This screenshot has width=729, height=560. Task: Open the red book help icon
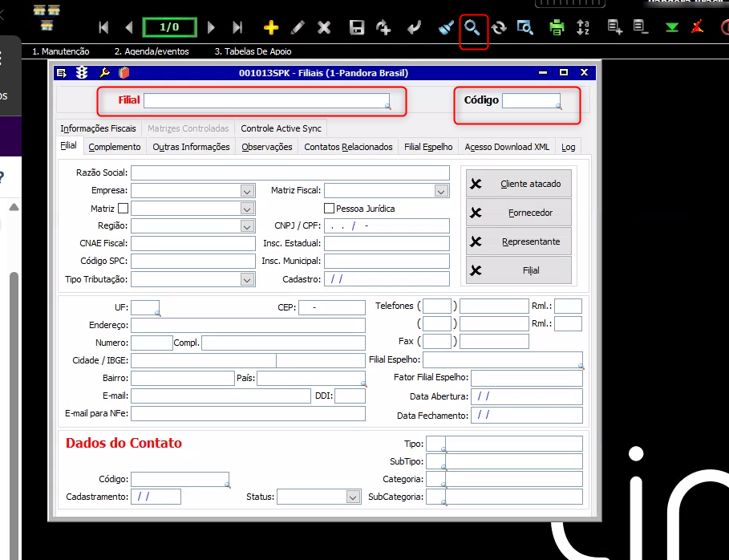(124, 72)
